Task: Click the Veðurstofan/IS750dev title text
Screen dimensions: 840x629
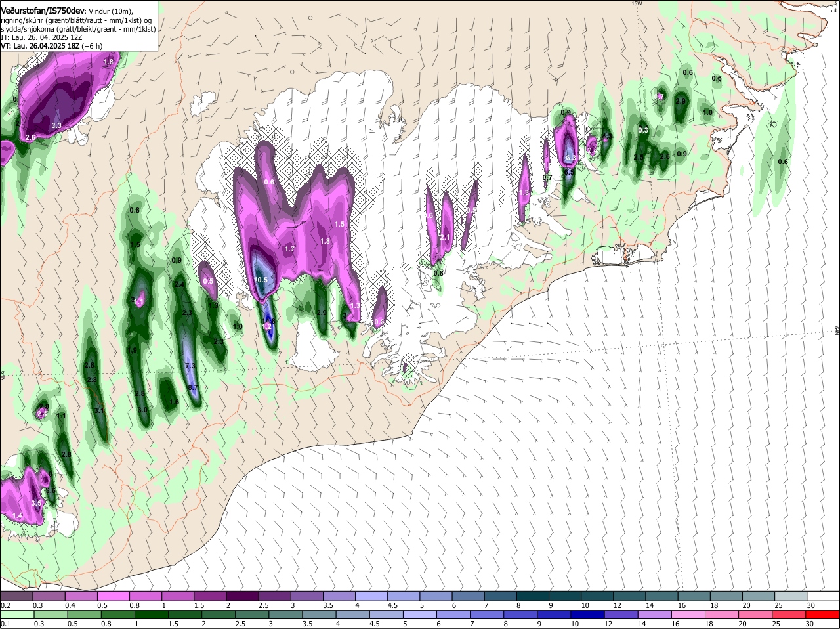Action: pos(42,11)
